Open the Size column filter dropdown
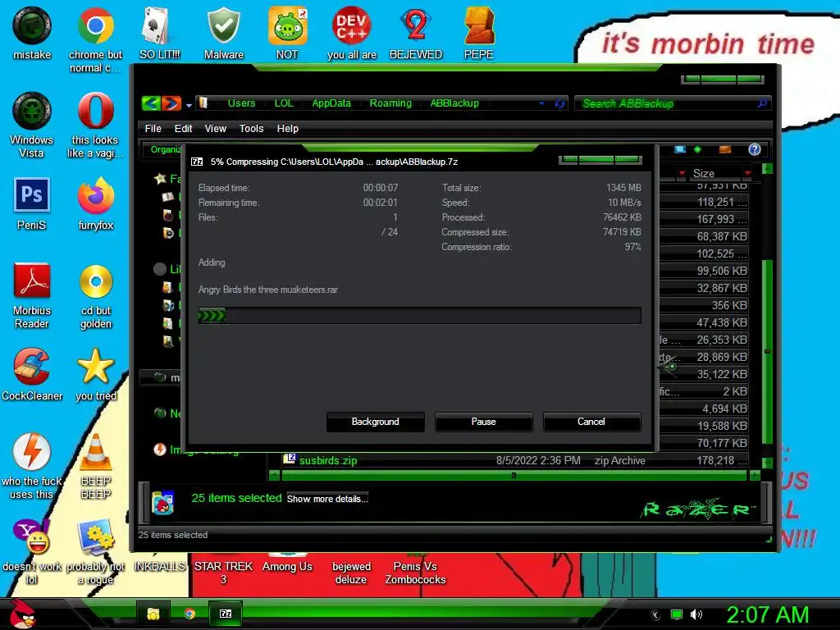The image size is (840, 630). tap(747, 173)
